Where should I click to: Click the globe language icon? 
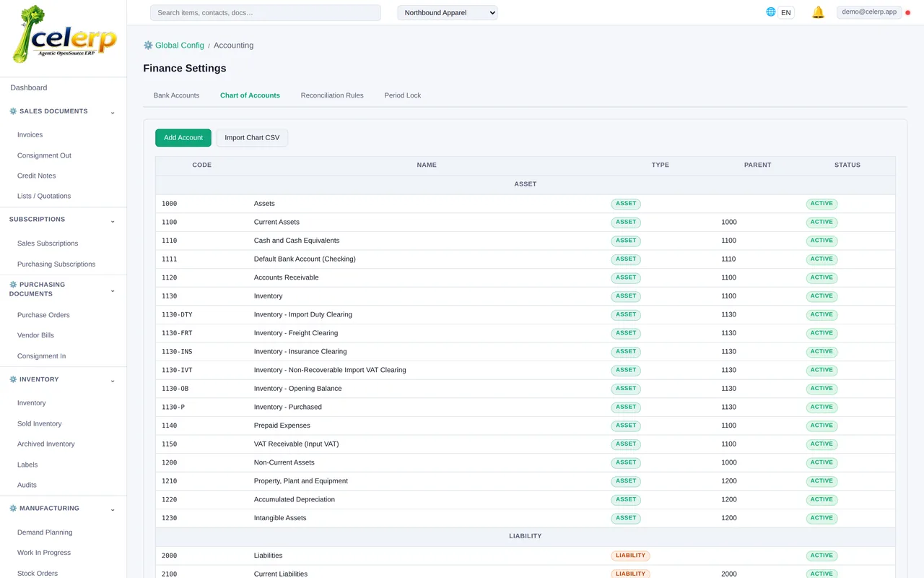tap(771, 12)
